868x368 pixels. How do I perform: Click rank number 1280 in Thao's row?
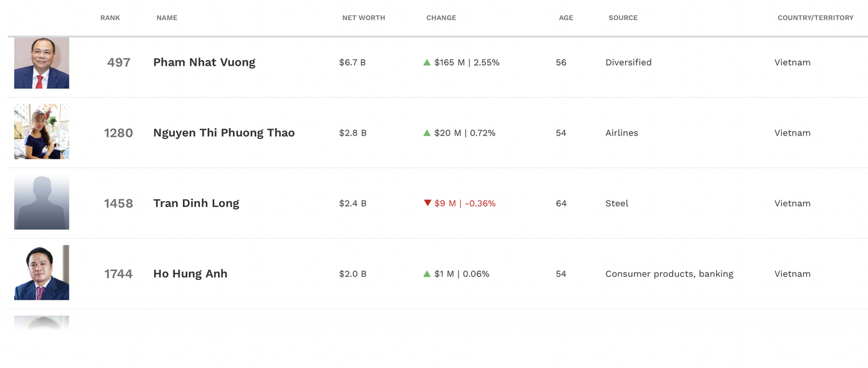click(119, 132)
